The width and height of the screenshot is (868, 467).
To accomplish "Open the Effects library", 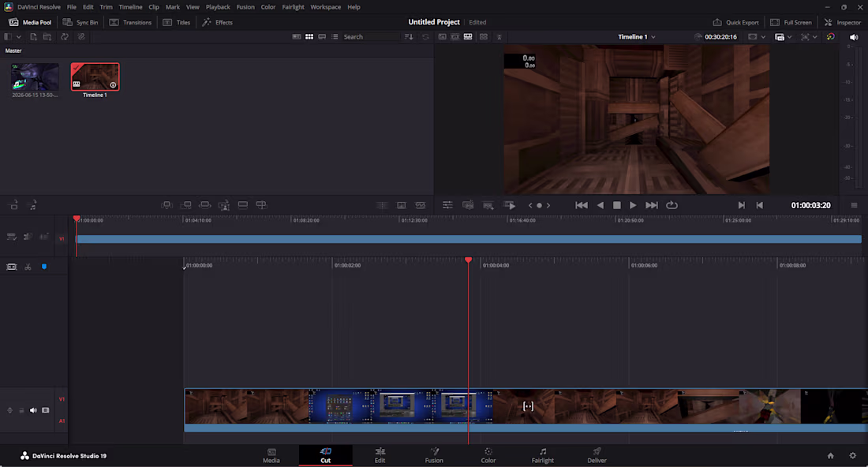I will 217,22.
